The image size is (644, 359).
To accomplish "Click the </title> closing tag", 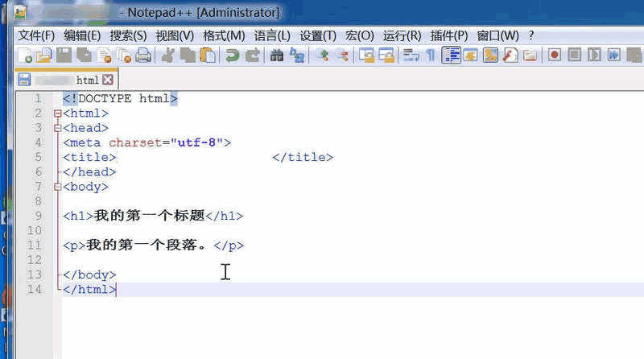I will (303, 157).
